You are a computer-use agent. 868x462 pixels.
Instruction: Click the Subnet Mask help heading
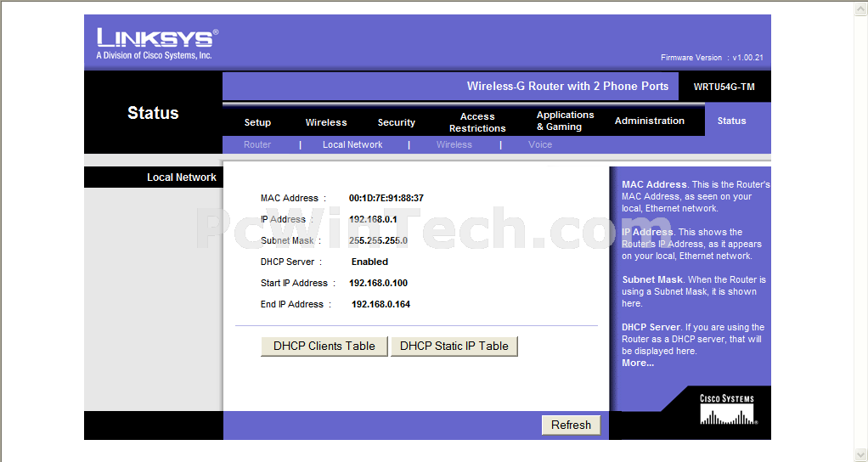click(x=652, y=279)
